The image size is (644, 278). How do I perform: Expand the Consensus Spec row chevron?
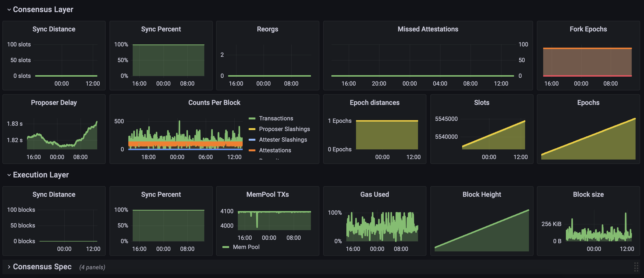tap(9, 267)
